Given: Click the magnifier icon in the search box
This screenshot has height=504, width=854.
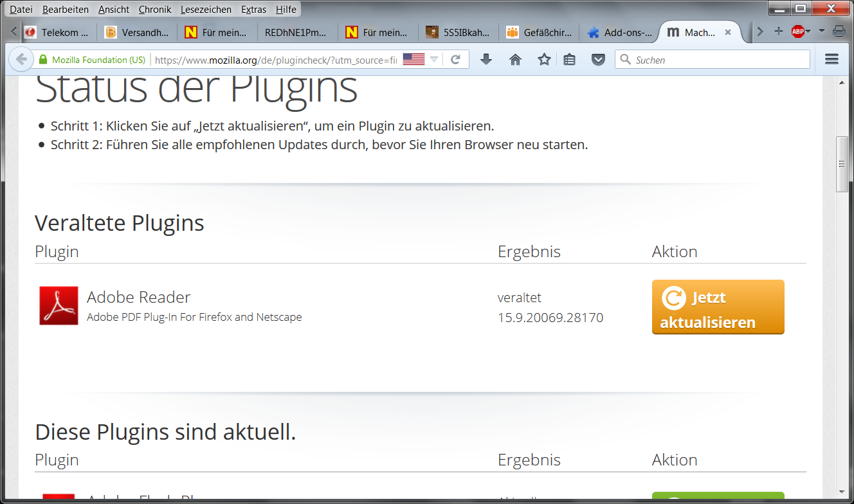Looking at the screenshot, I should [x=625, y=60].
